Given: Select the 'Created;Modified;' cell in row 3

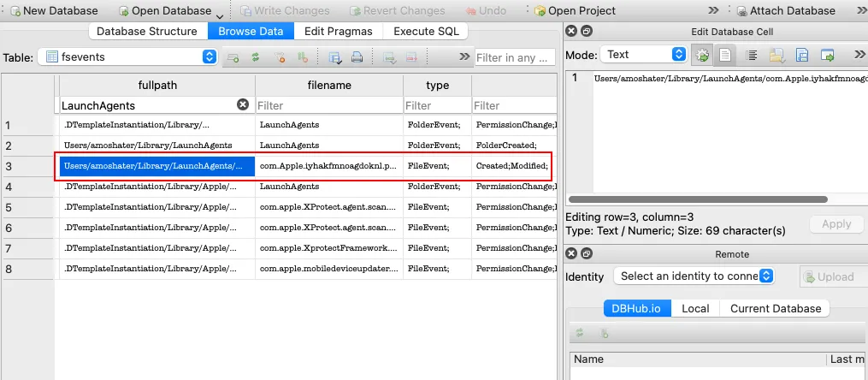Looking at the screenshot, I should click(x=514, y=166).
